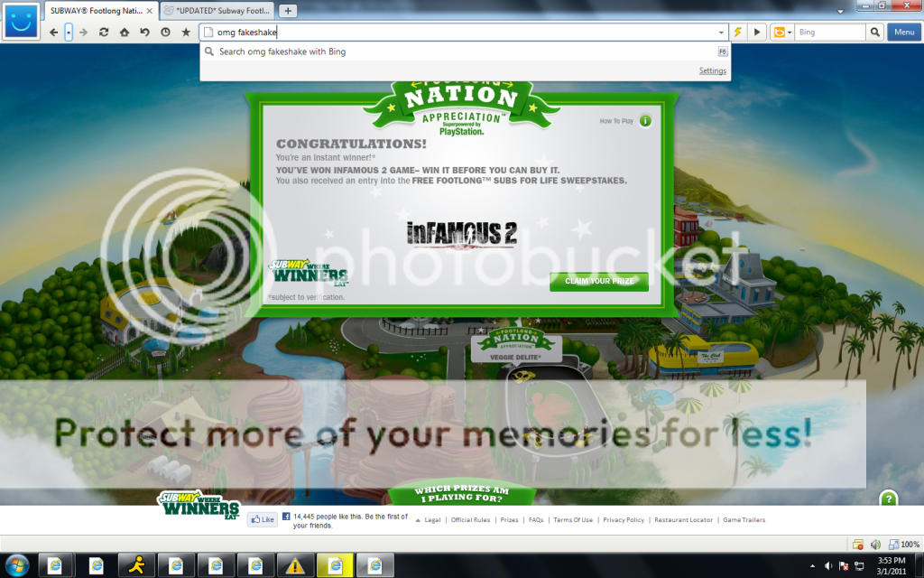The height and width of the screenshot is (578, 924).
Task: Close the SUBWAY Footlong Nation tab
Action: tap(150, 11)
